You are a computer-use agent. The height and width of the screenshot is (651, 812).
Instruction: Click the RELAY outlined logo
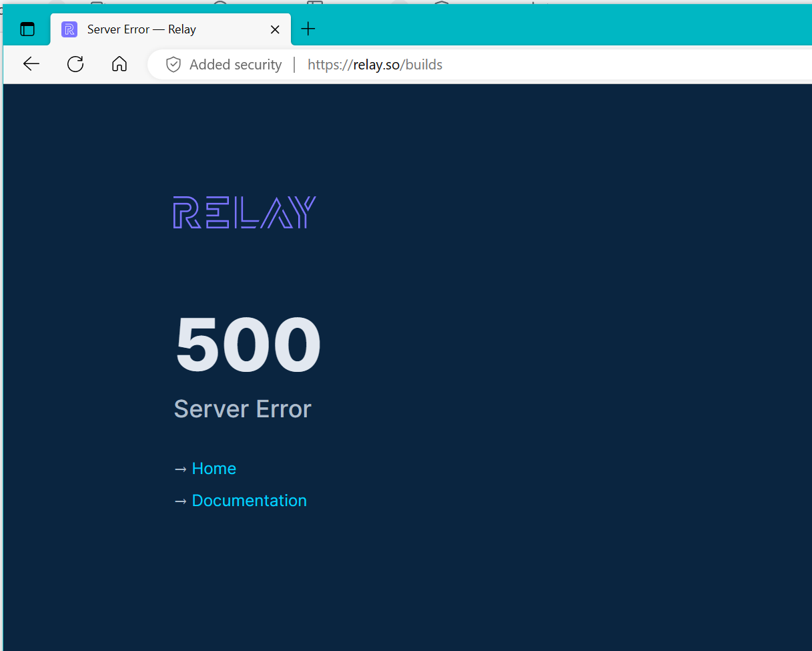(x=245, y=212)
